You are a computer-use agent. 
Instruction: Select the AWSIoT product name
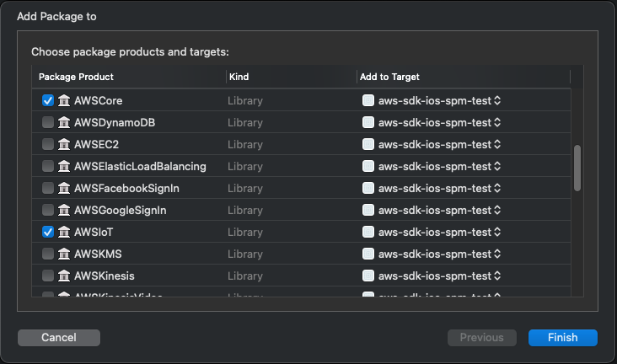click(94, 233)
